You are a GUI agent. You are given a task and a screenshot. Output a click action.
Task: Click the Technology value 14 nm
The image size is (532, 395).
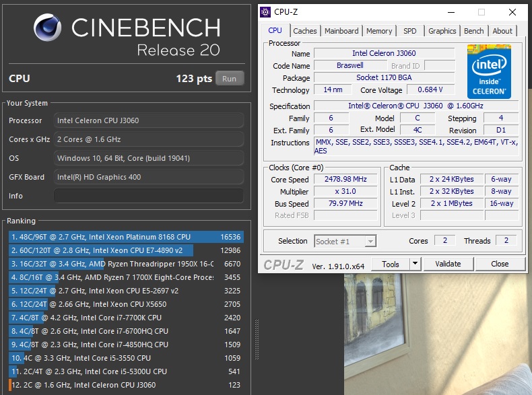click(x=333, y=89)
